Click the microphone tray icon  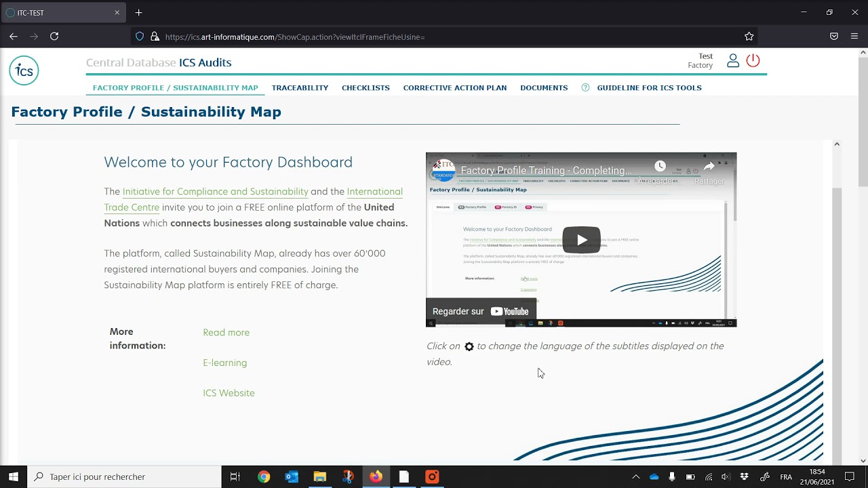(671, 476)
